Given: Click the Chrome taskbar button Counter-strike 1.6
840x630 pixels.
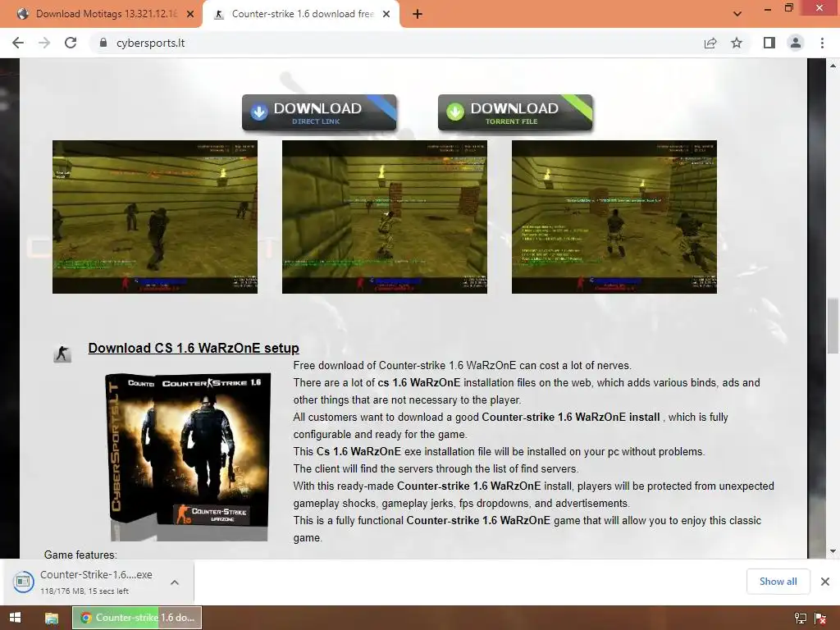Looking at the screenshot, I should pos(137,618).
